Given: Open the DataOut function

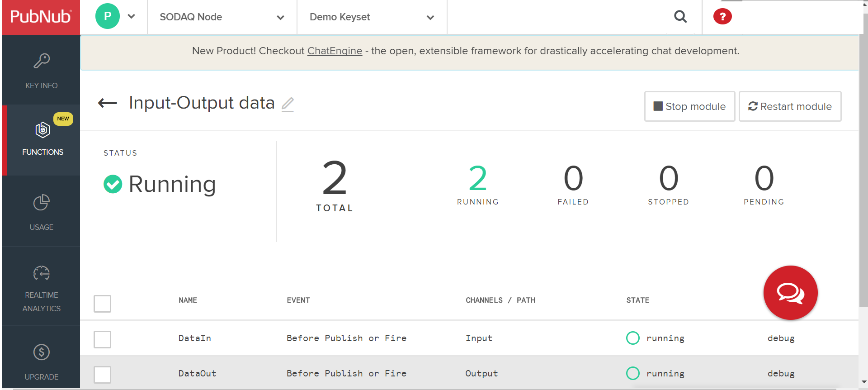Looking at the screenshot, I should click(x=197, y=373).
